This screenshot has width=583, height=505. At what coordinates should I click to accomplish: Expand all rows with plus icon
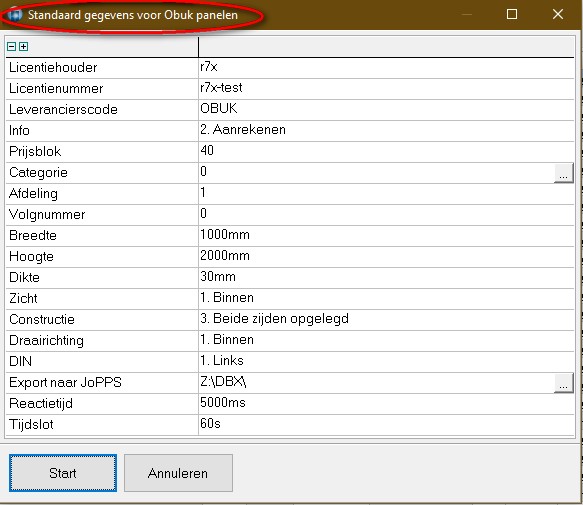pos(23,46)
